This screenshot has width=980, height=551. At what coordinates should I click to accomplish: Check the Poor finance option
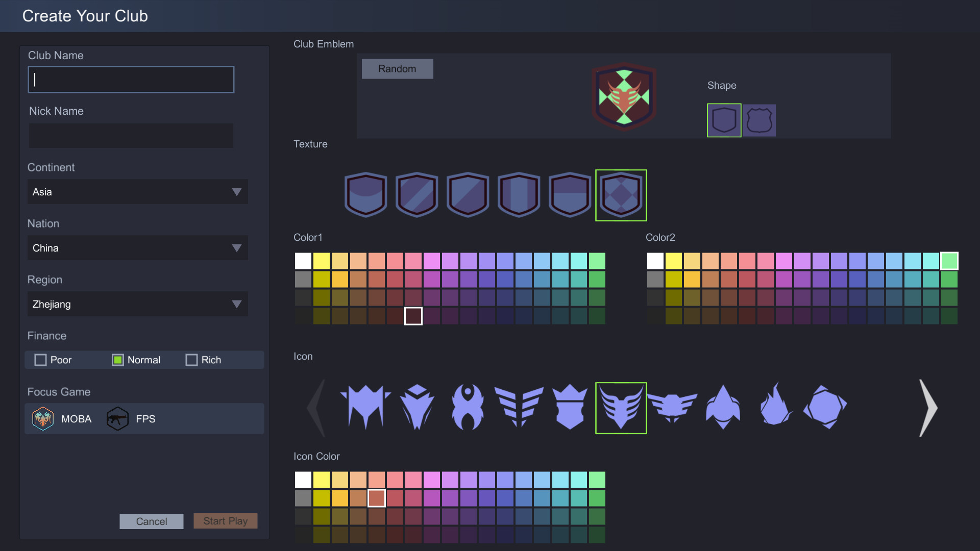pos(40,360)
